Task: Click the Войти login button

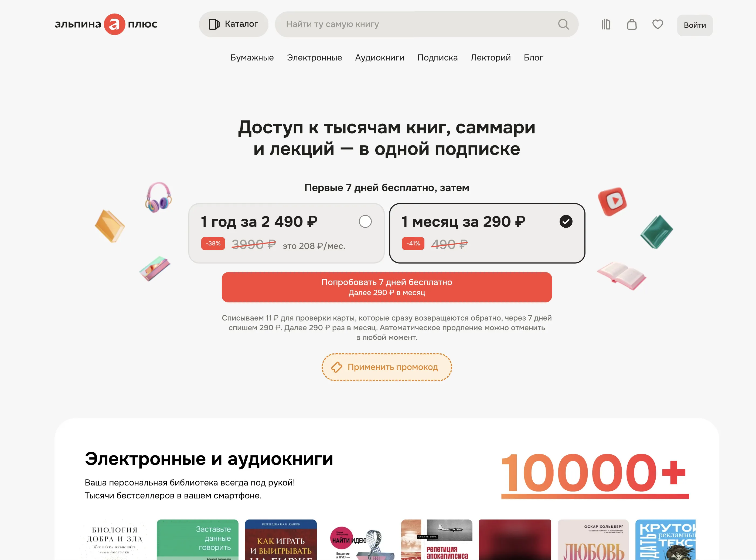Action: (x=695, y=25)
